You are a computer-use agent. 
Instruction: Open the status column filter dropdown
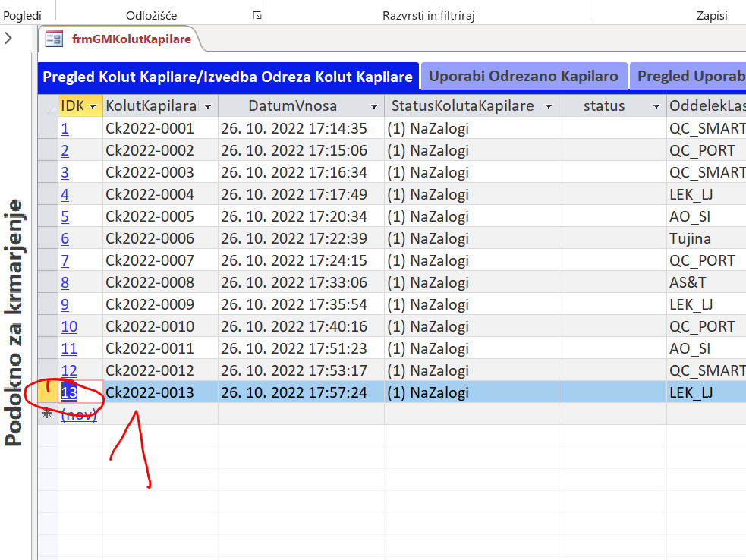click(656, 106)
